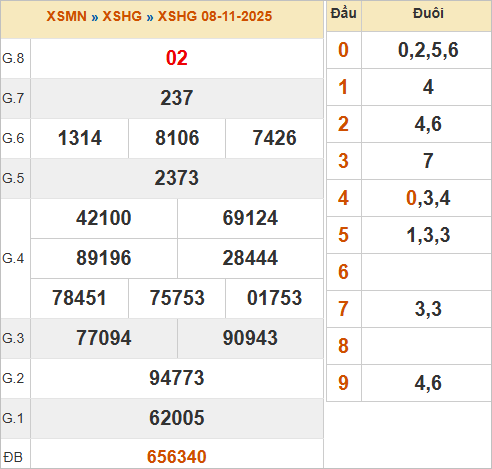Select G.6 number 7426
Screen dimensions: 492x469
pos(274,138)
